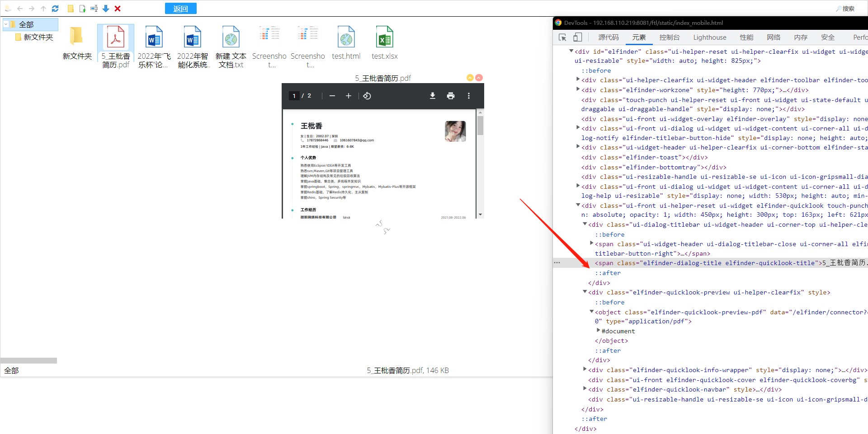Create a new folder using the yellow folder icon
This screenshot has height=434, width=868.
(x=71, y=9)
